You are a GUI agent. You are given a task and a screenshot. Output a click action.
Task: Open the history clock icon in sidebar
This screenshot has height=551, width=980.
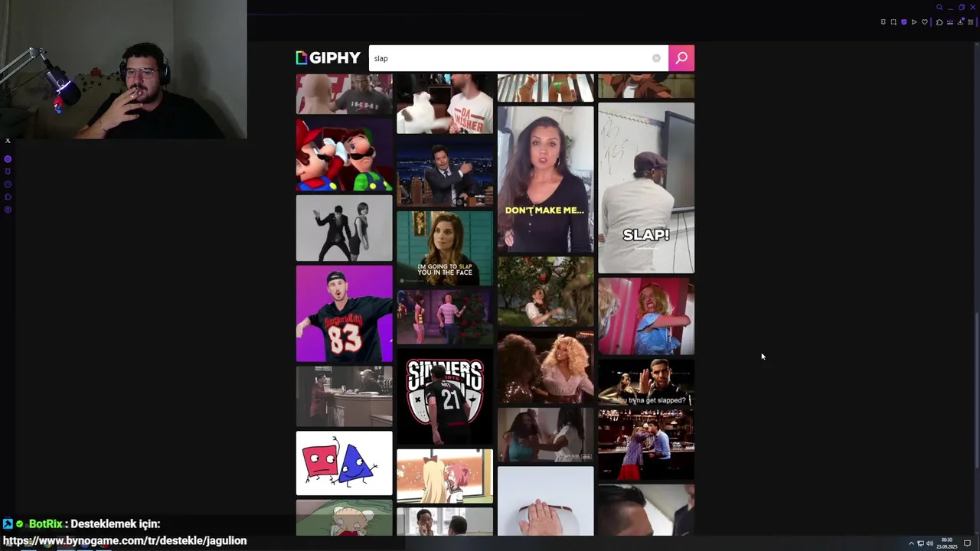(8, 184)
